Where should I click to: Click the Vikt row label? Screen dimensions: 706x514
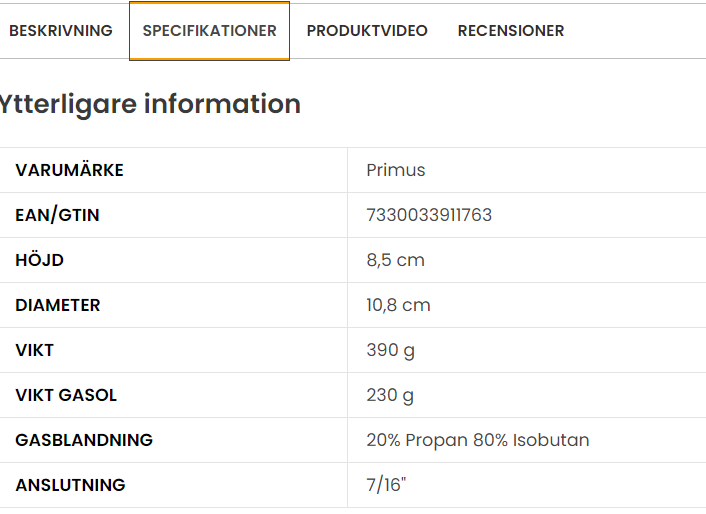click(x=35, y=350)
